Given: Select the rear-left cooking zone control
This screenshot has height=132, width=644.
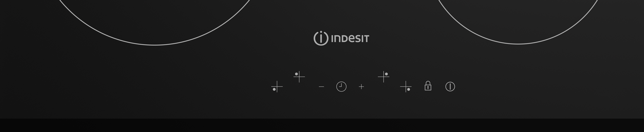Looking at the screenshot, I should coord(299,77).
